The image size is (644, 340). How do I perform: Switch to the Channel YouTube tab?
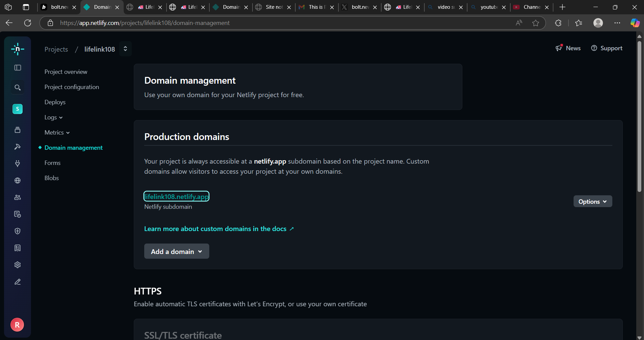click(531, 7)
